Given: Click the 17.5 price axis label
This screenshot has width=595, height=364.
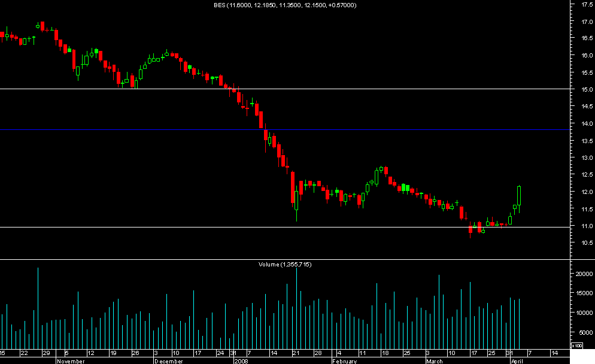Looking at the screenshot, I should pyautogui.click(x=587, y=5).
